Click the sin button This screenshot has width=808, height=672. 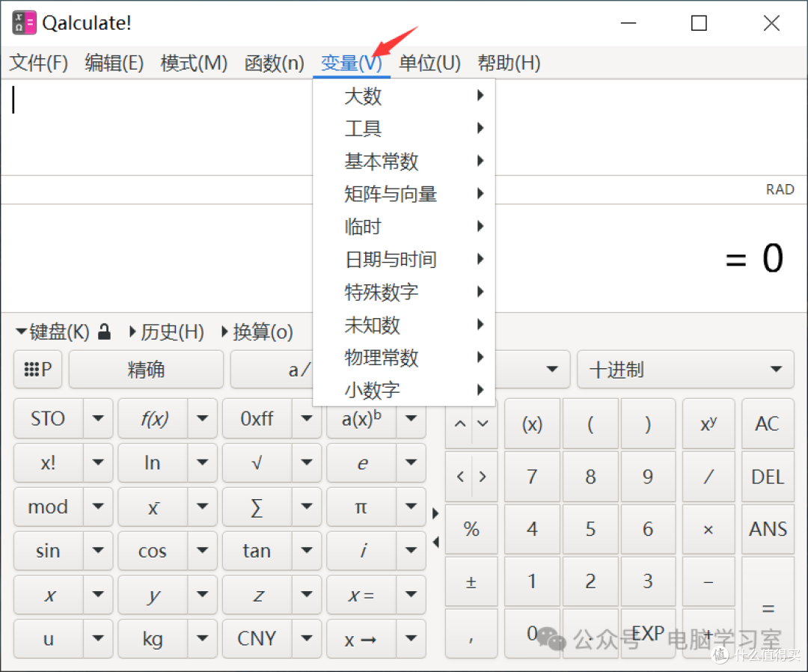(48, 551)
